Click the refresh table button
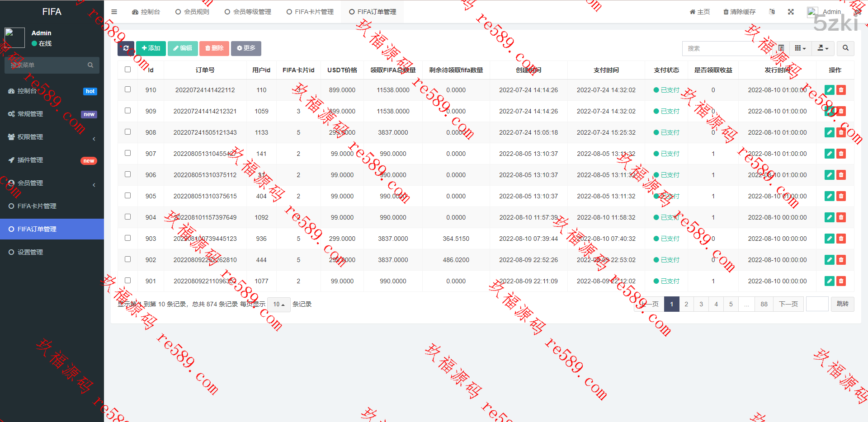The image size is (868, 422). coord(126,48)
